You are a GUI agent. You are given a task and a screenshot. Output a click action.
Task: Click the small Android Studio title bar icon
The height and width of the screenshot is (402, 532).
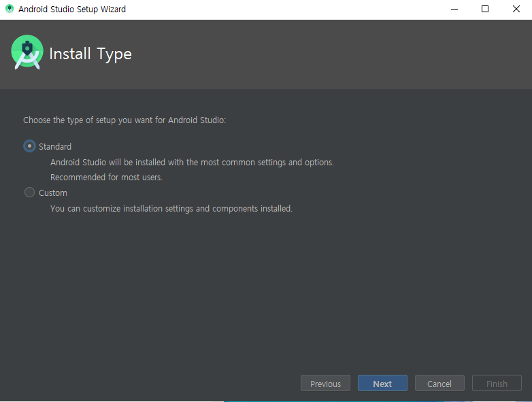[x=10, y=9]
